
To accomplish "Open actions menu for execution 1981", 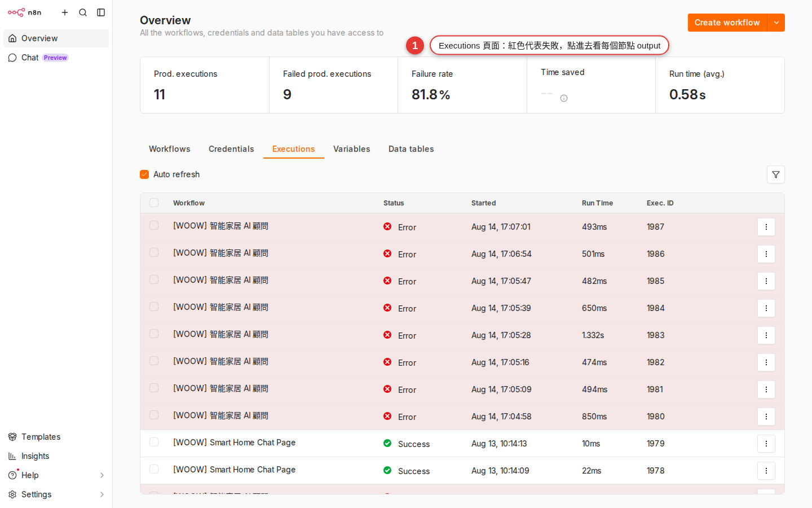I will [x=766, y=389].
